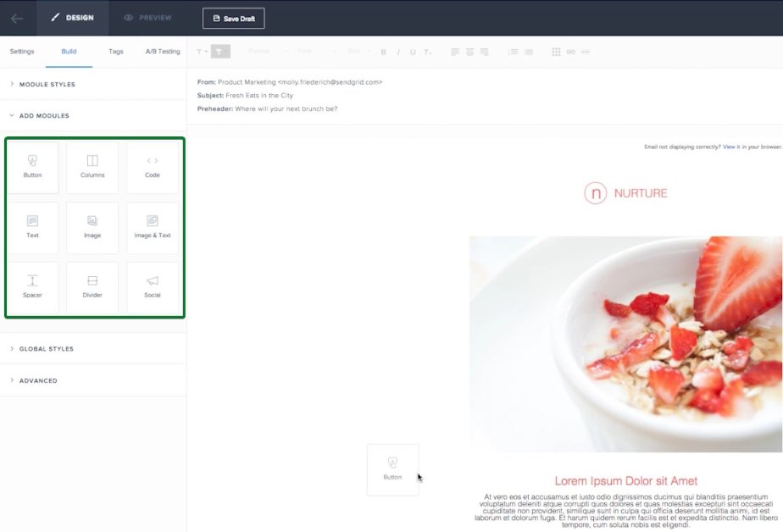Add the Image & Text module
This screenshot has width=783, height=532.
click(153, 228)
